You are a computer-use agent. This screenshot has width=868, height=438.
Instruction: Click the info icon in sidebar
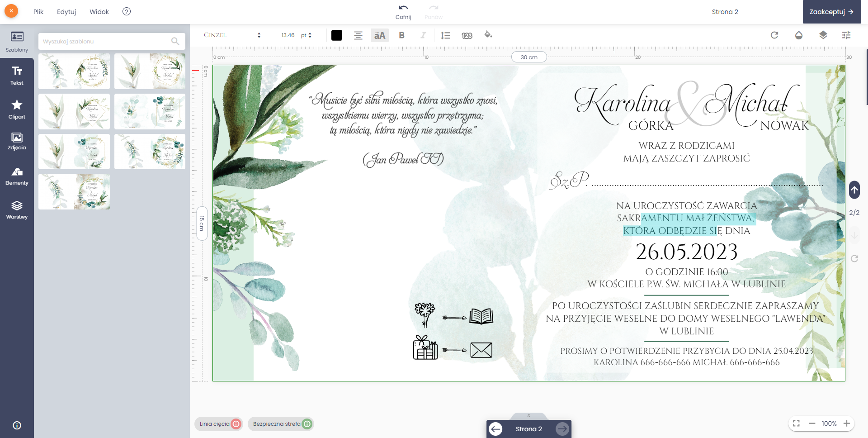[17, 425]
